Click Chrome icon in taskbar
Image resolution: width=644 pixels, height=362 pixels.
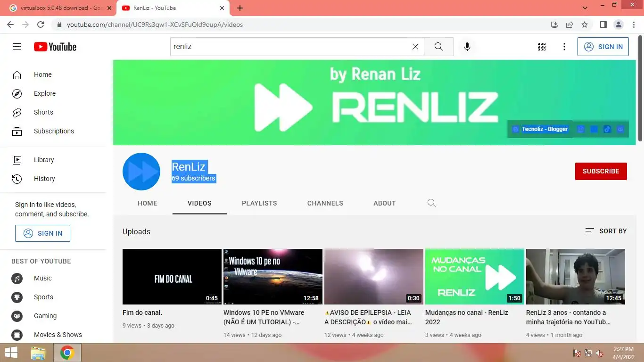67,353
